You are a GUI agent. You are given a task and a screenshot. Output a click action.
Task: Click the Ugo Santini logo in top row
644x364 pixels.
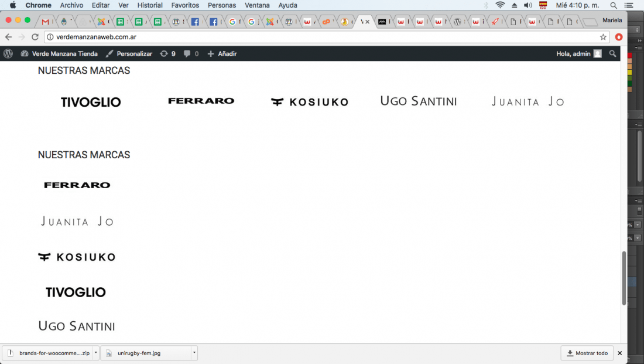point(418,101)
